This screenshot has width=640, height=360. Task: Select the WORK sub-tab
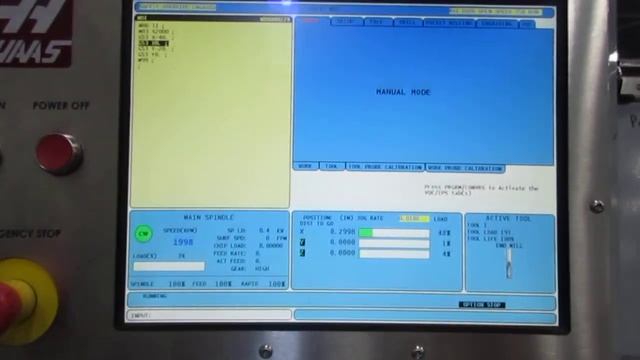pyautogui.click(x=305, y=166)
